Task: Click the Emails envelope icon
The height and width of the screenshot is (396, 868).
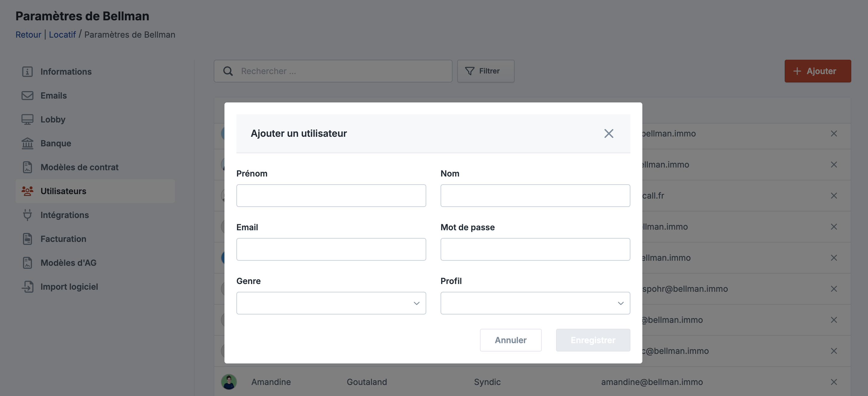Action: (27, 95)
